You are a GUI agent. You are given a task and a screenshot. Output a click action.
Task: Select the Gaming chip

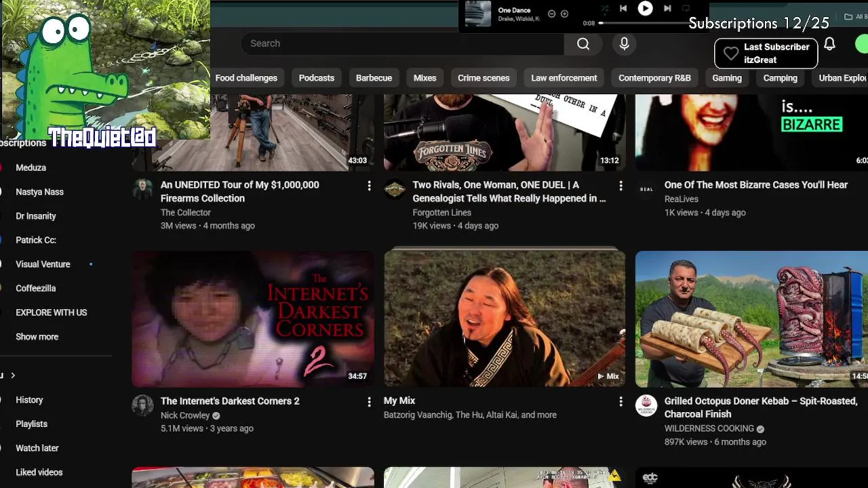tap(727, 78)
